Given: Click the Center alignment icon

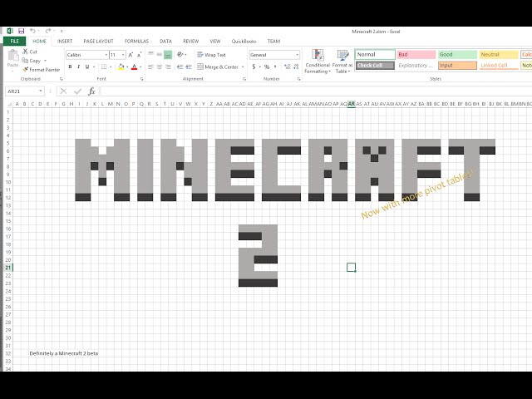Looking at the screenshot, I should pyautogui.click(x=159, y=66).
